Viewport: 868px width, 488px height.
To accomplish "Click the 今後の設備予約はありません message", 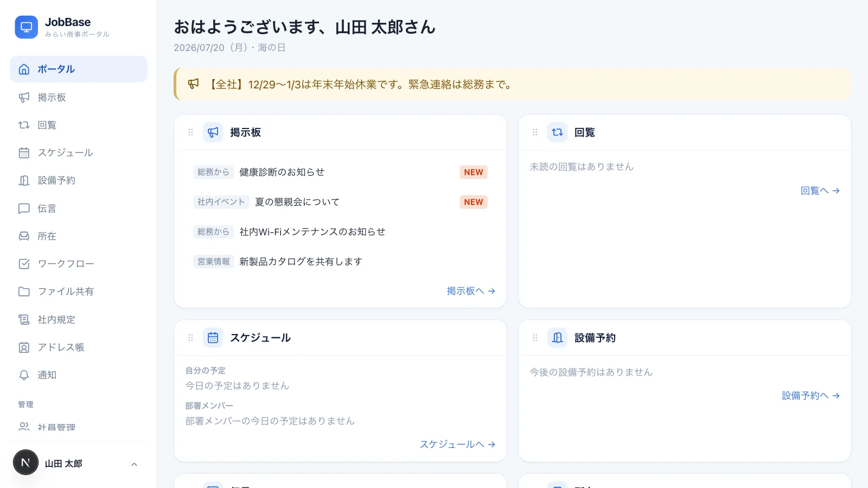I will 591,373.
